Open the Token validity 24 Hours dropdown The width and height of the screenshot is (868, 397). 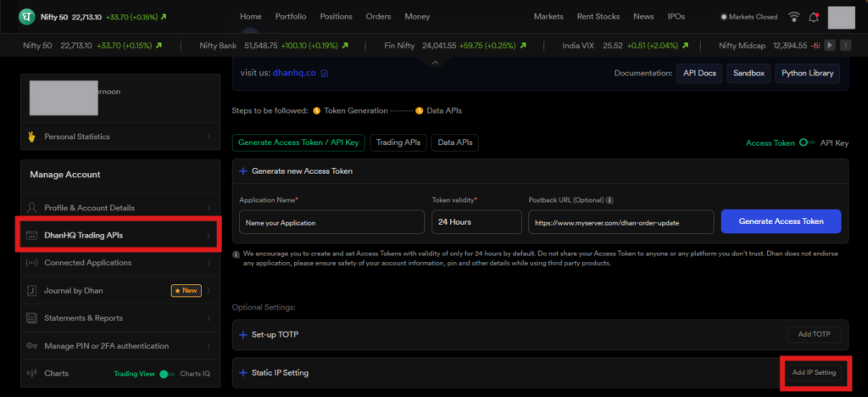[476, 222]
